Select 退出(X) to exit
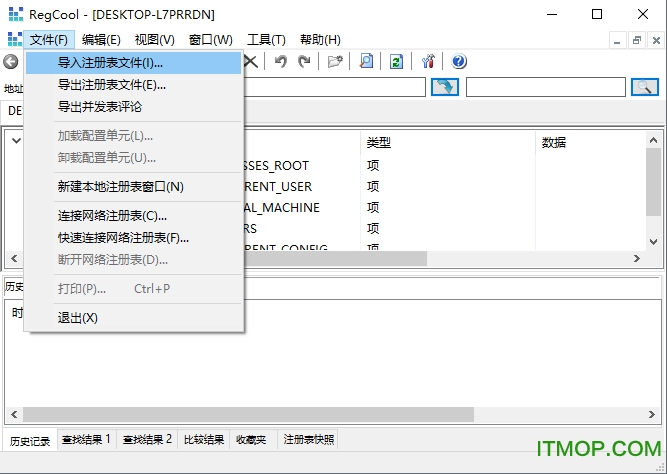 134,318
